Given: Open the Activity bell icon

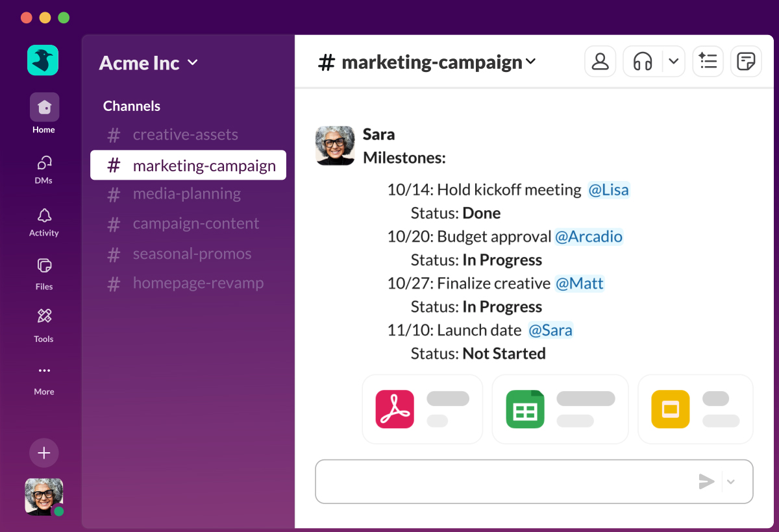Looking at the screenshot, I should (x=44, y=215).
